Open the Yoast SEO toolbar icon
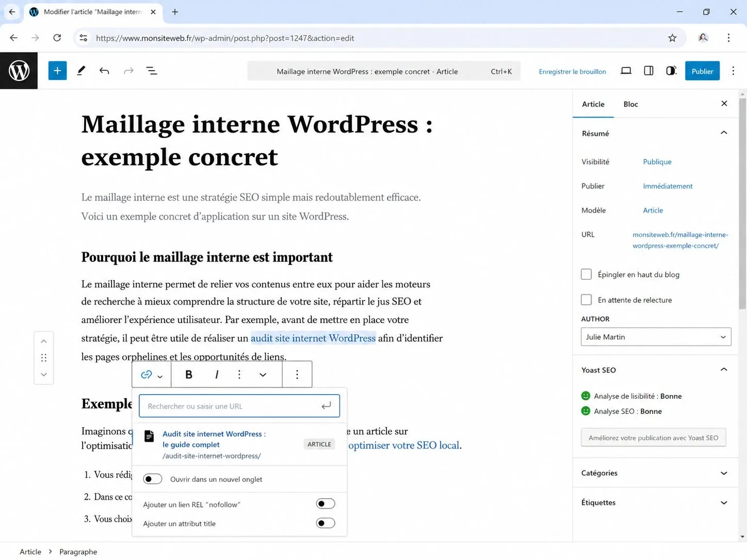 pyautogui.click(x=671, y=71)
